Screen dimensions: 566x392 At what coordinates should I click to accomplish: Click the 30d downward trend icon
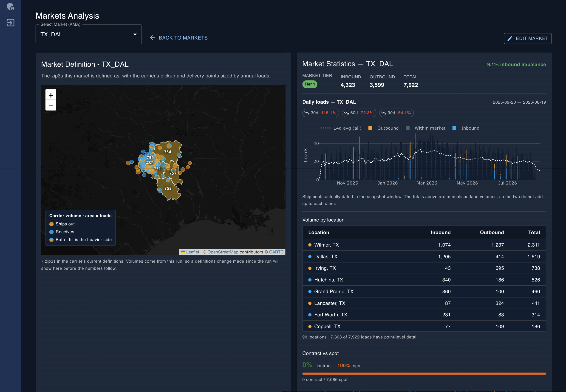coord(307,113)
